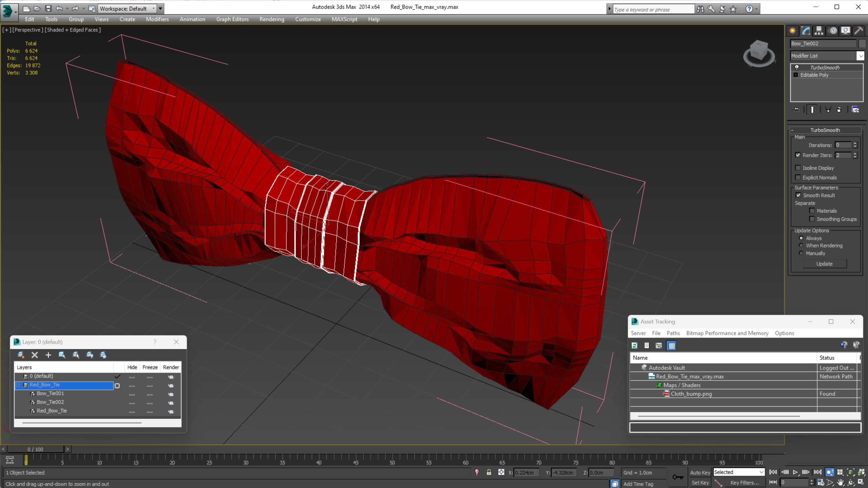Toggle Render Iters checkbox

click(x=798, y=155)
